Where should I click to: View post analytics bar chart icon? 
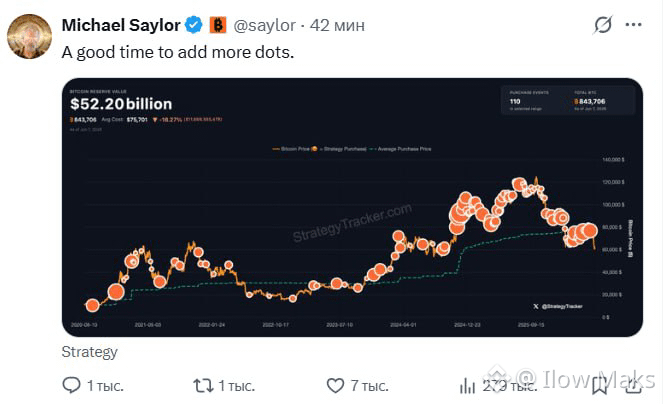pyautogui.click(x=467, y=385)
